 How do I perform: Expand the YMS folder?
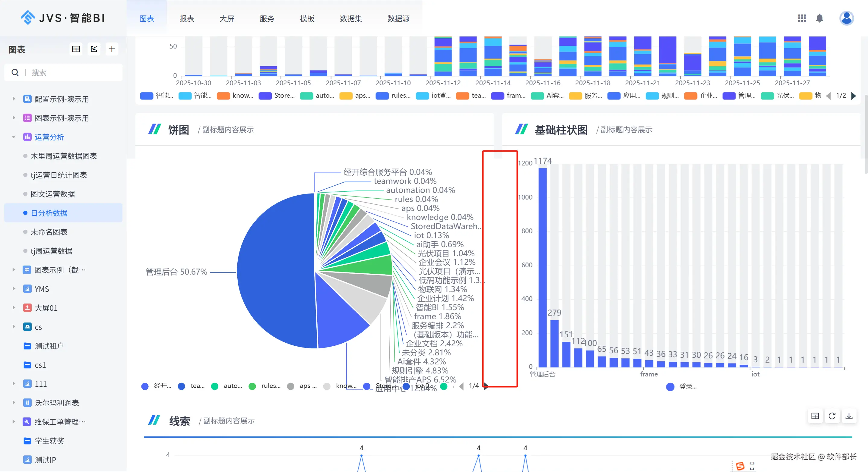pyautogui.click(x=14, y=289)
